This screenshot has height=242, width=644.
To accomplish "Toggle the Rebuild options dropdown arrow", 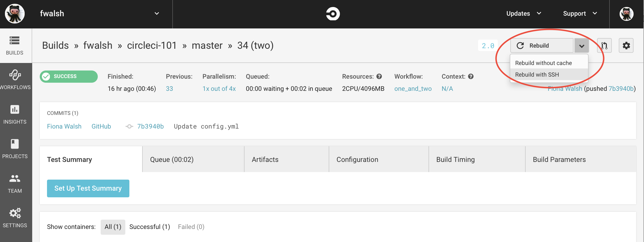I will pyautogui.click(x=581, y=46).
